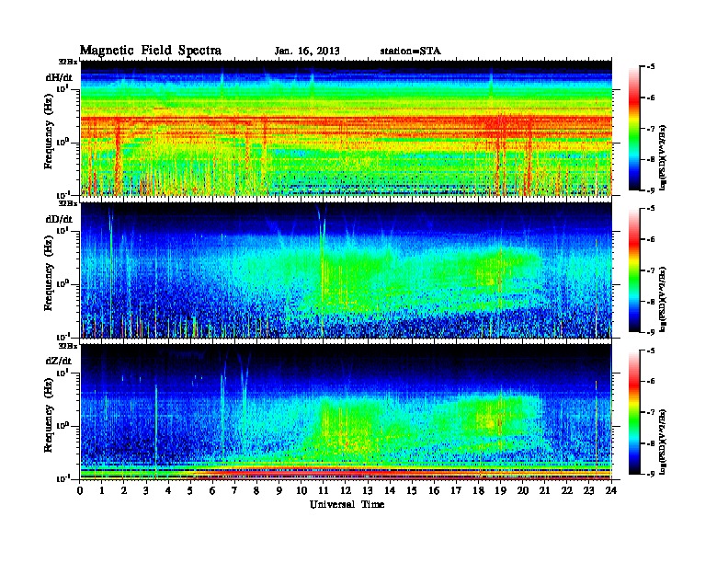Click the dH/dt spectrogram plot area
This screenshot has width=728, height=563.
(347, 128)
